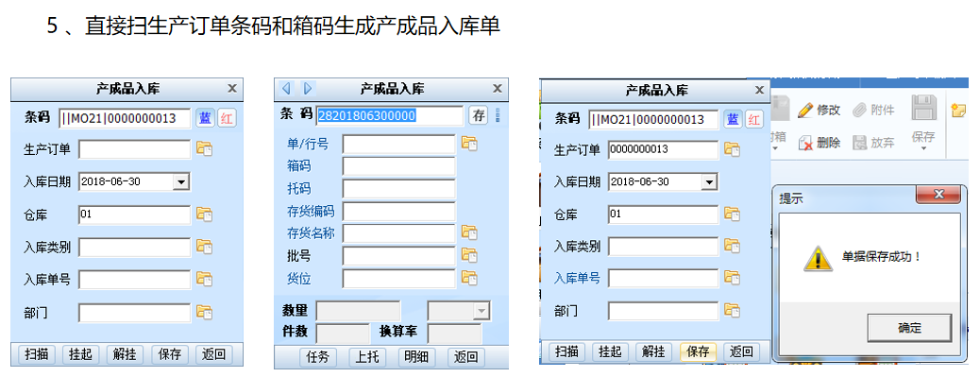Focus 仓库 field showing 01 in left panel
The width and height of the screenshot is (980, 377).
pos(134,214)
